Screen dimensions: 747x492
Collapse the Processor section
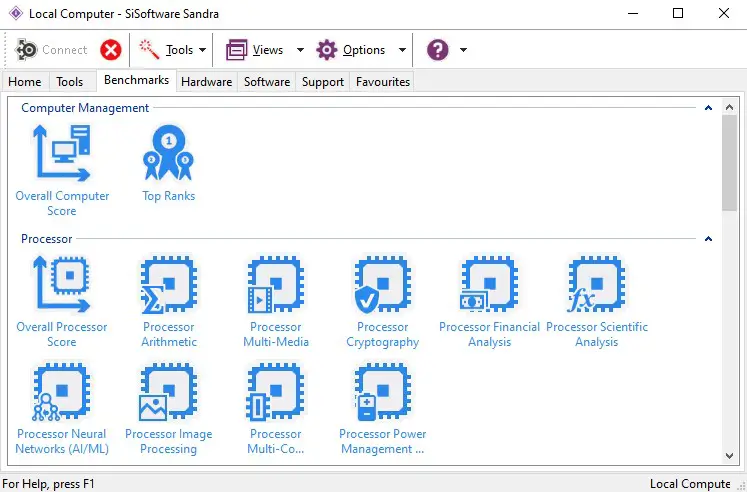click(708, 239)
